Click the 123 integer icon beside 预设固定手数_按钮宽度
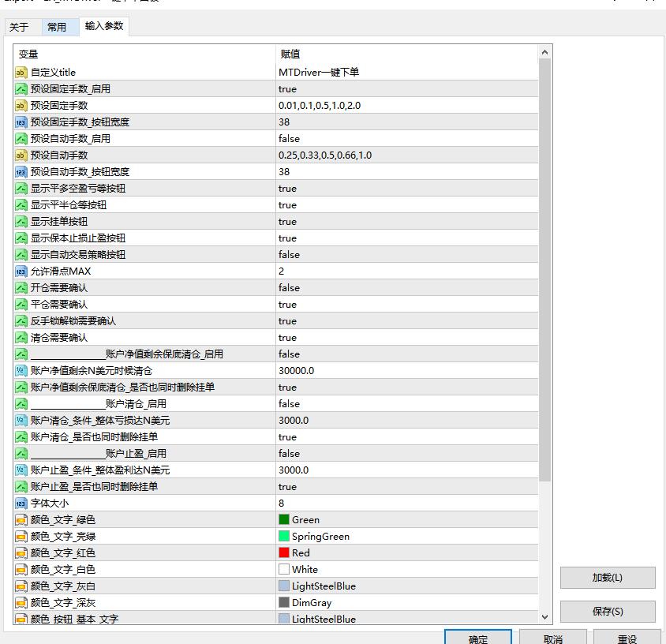 click(21, 122)
